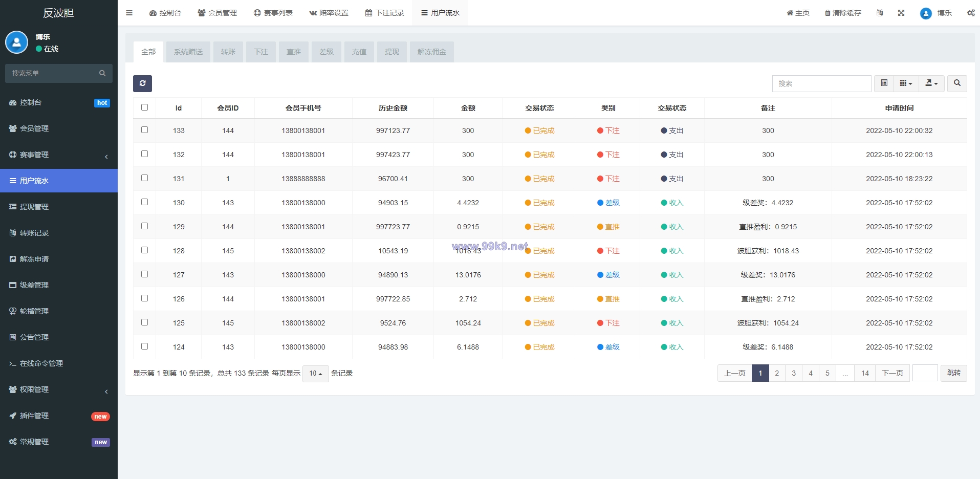
Task: Switch to 下注记录 top tab
Action: (x=385, y=13)
